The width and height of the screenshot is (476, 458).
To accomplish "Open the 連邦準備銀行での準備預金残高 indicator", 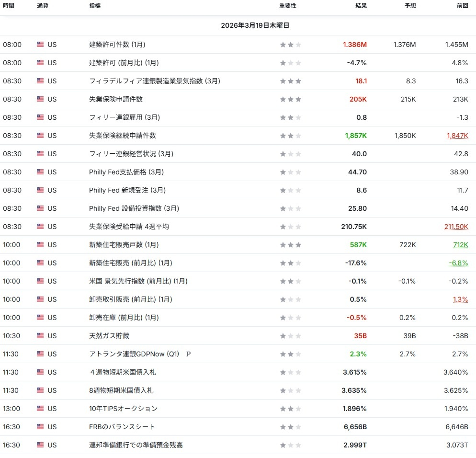I will pyautogui.click(x=136, y=445).
